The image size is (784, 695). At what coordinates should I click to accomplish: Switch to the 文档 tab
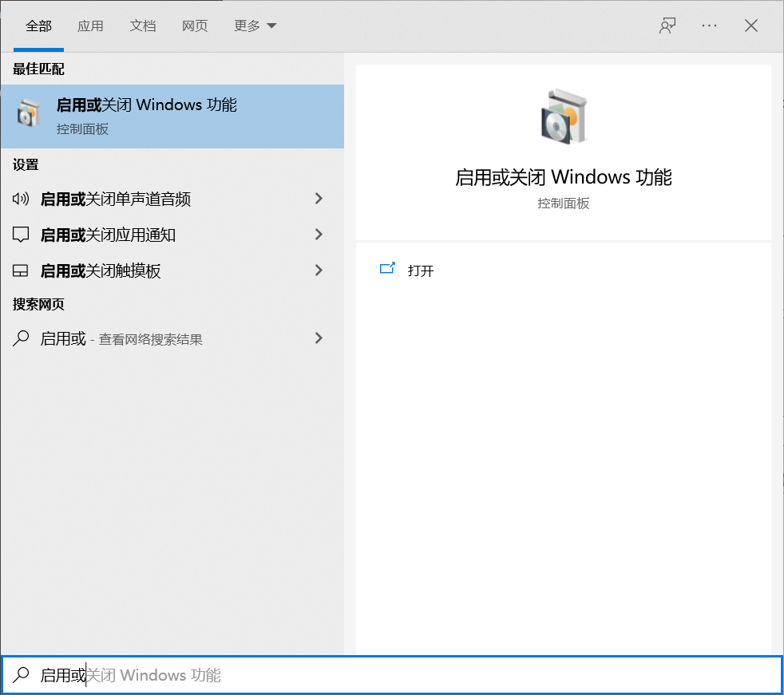[x=142, y=26]
